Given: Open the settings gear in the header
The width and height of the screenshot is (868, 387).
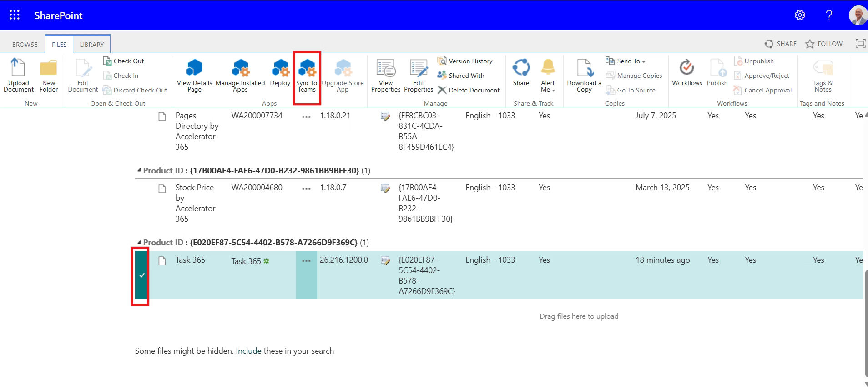Looking at the screenshot, I should click(800, 15).
